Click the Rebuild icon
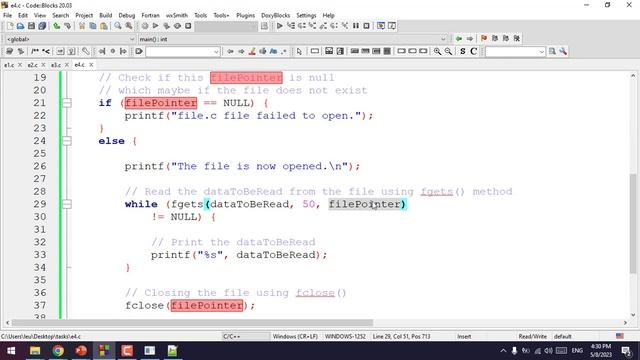 tap(177, 26)
